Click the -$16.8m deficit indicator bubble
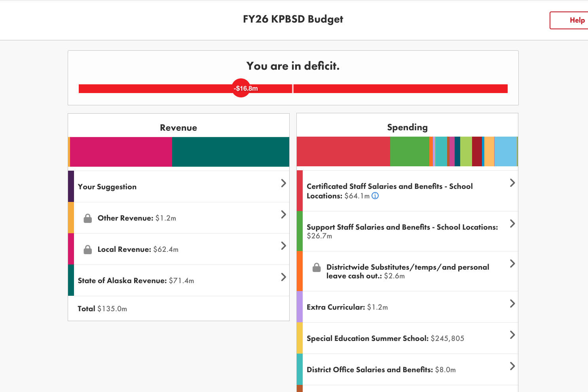The image size is (588, 392). pyautogui.click(x=241, y=88)
